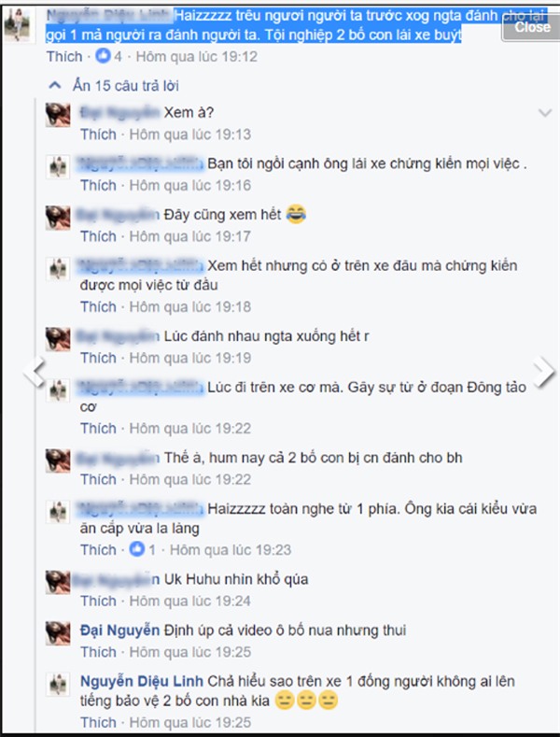Click avatar beside 'Bạn tôi ngồi cạnh' comment
The width and height of the screenshot is (560, 737).
tap(58, 166)
